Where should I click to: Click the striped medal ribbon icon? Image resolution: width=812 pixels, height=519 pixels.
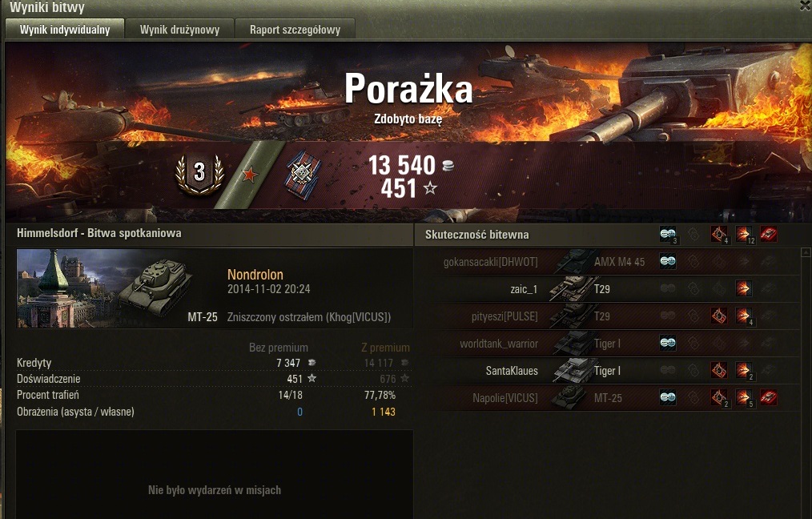[303, 175]
